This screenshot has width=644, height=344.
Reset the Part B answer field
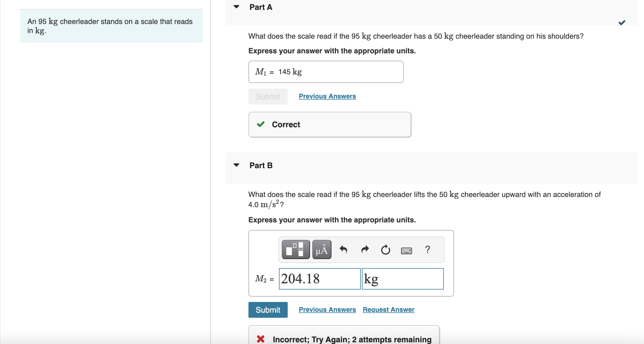tap(385, 249)
